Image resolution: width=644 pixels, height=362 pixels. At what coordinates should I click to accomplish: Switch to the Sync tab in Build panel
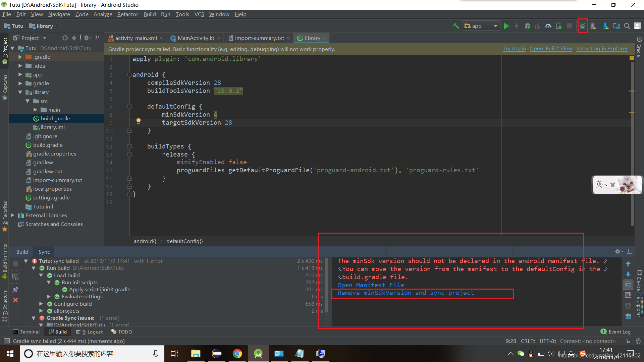pos(44,252)
